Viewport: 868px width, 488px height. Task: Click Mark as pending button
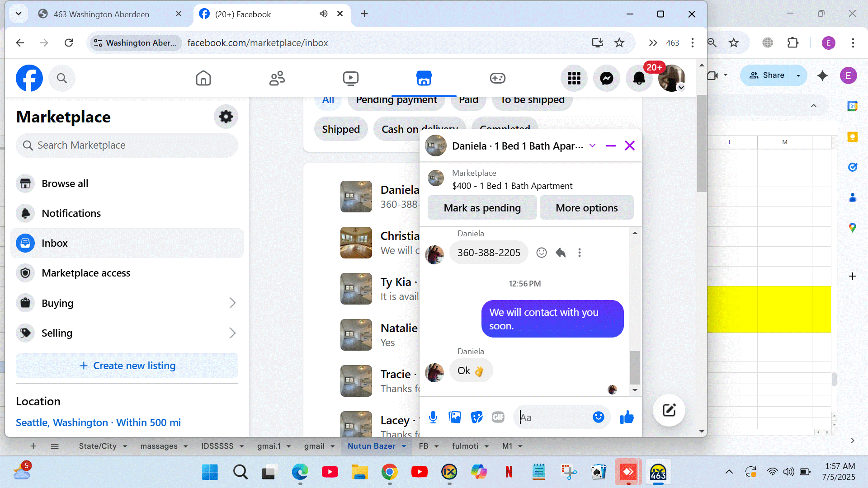(x=482, y=208)
